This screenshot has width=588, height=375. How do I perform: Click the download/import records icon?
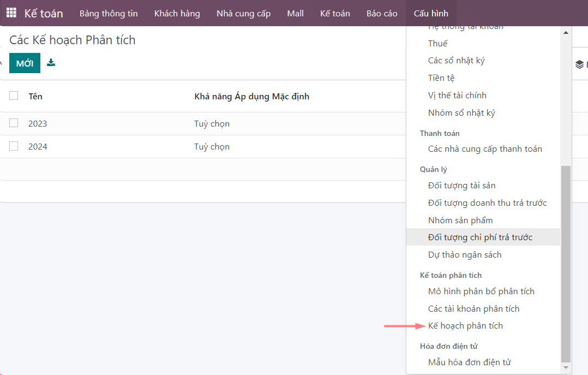(51, 63)
